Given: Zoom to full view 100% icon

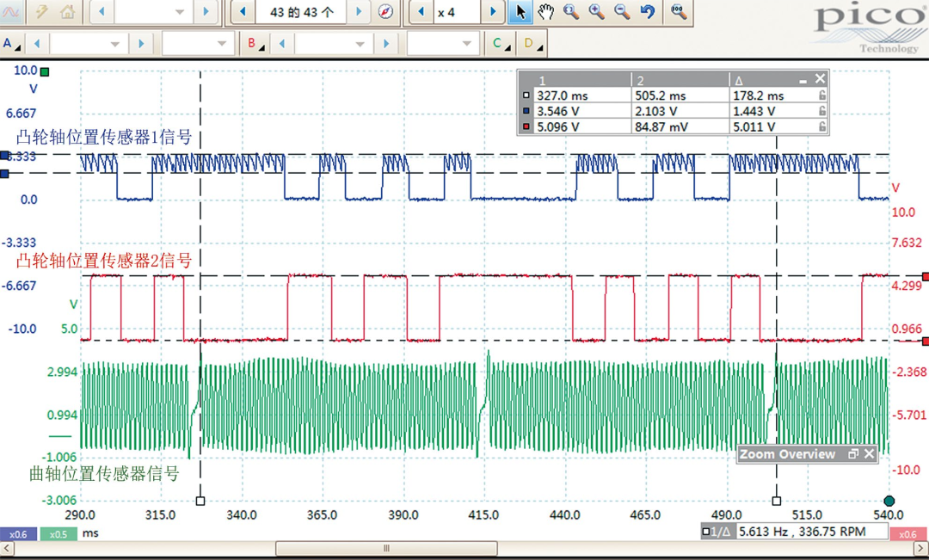Looking at the screenshot, I should click(679, 12).
